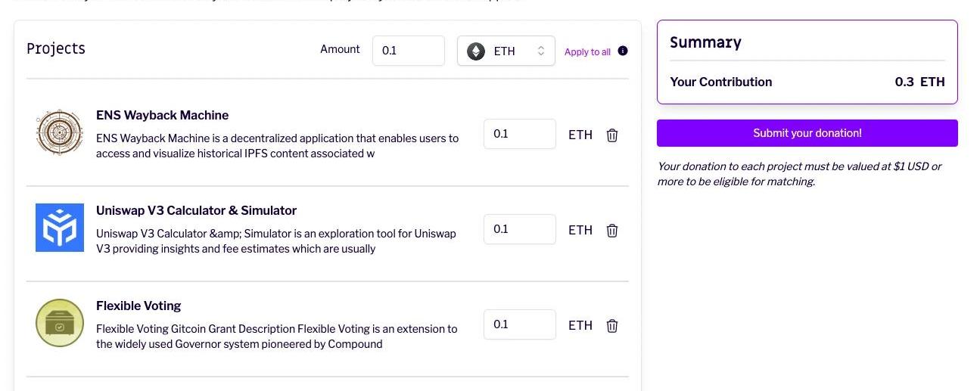Click the ENS Wayback Machine logo
The height and width of the screenshot is (391, 980).
coord(59,133)
